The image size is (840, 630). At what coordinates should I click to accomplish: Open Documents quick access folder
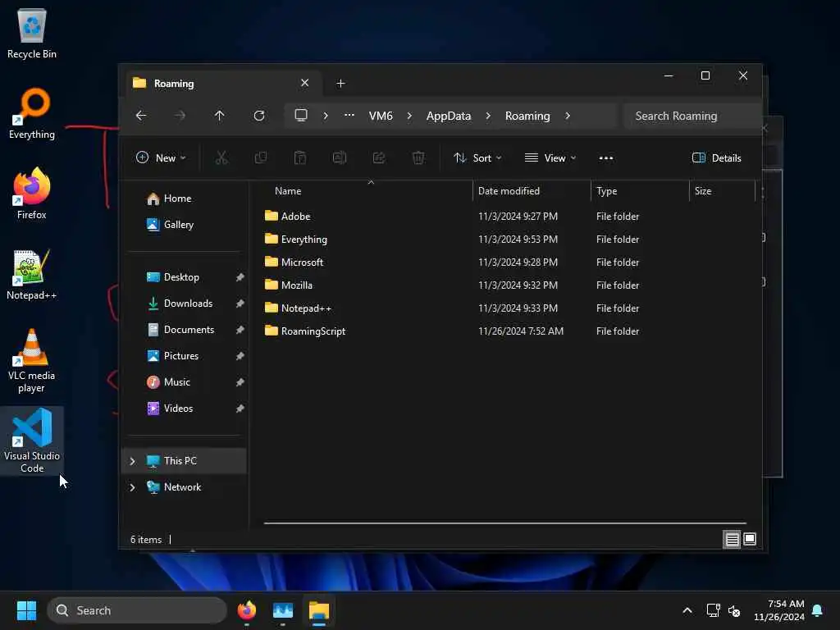coord(185,330)
